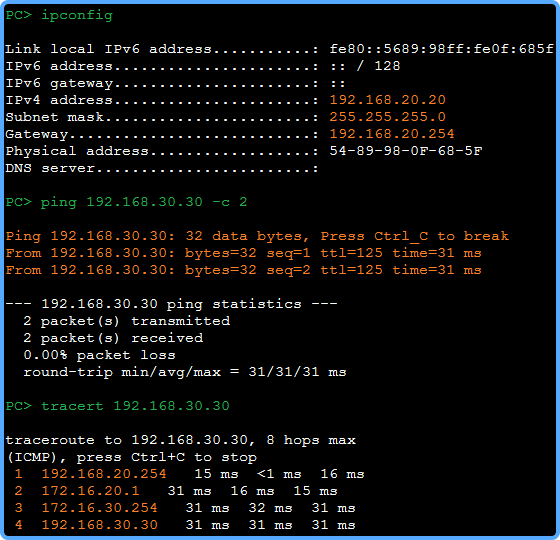Screen dimensions: 560x540
Task: Click the ipconfig command text
Action: [x=77, y=16]
